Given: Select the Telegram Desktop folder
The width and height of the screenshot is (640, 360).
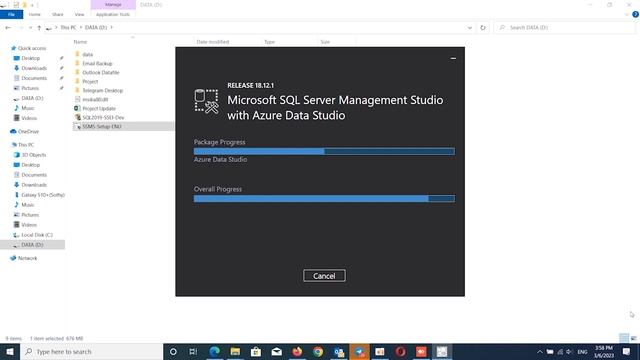Looking at the screenshot, I should pos(102,90).
